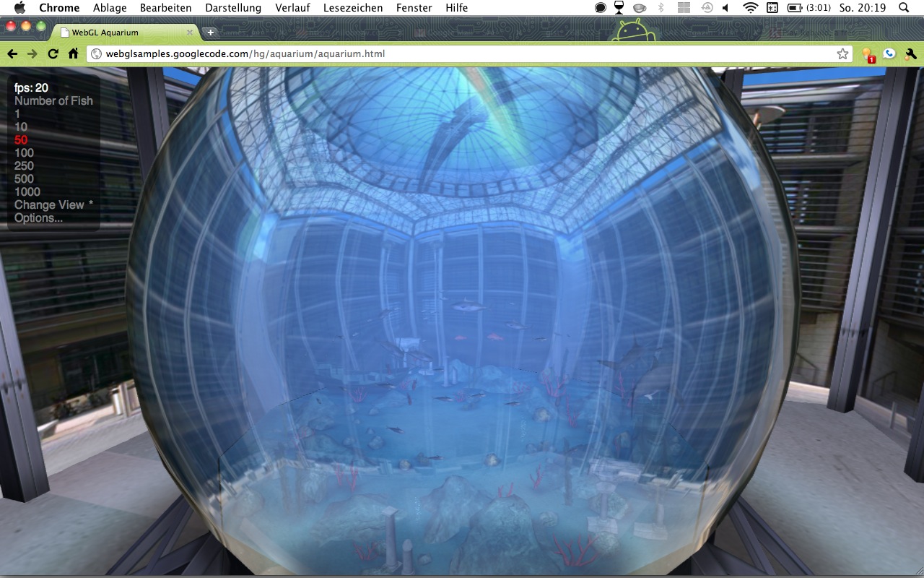Open the phone bubble extension icon
924x578 pixels.
(889, 54)
